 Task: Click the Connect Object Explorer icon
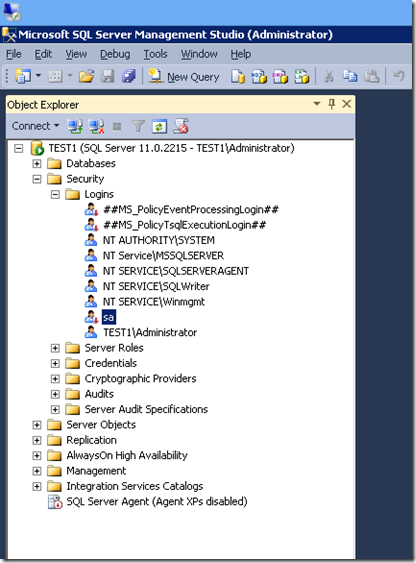tap(75, 126)
